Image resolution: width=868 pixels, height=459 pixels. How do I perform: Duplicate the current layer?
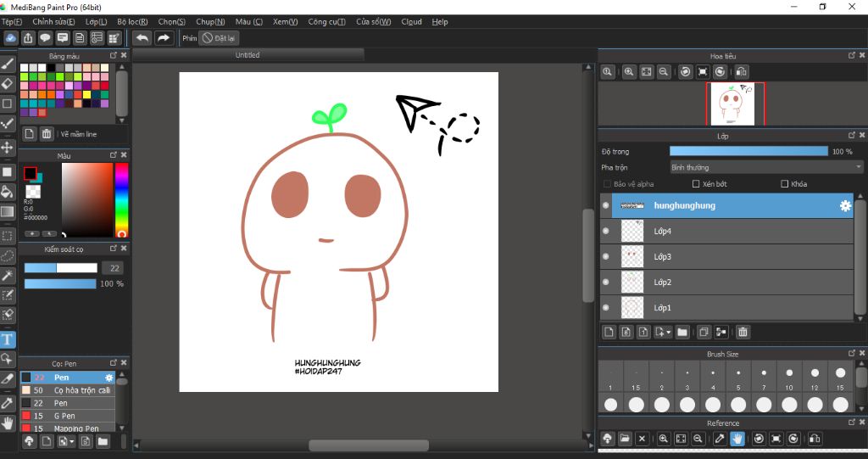pos(704,332)
